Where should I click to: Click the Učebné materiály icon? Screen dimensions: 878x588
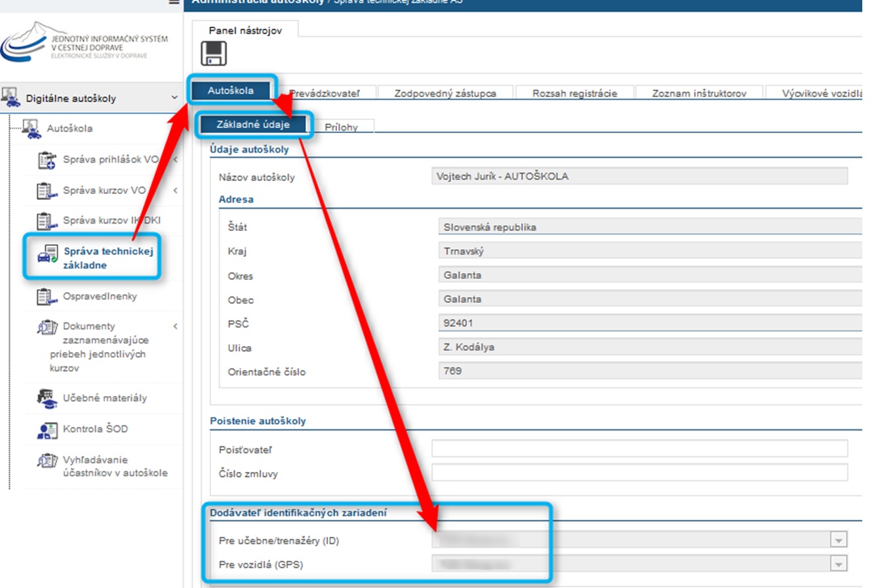[x=47, y=398]
